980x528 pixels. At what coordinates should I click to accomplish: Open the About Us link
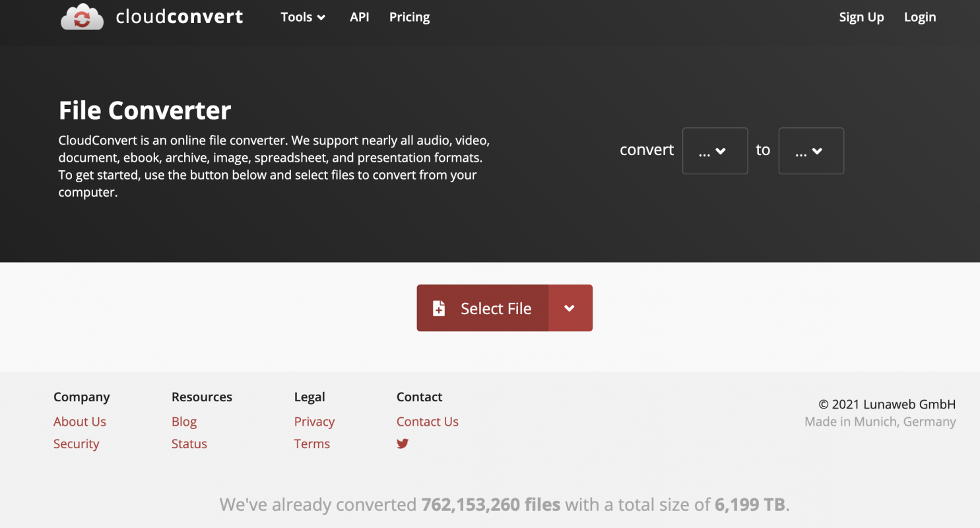(80, 421)
